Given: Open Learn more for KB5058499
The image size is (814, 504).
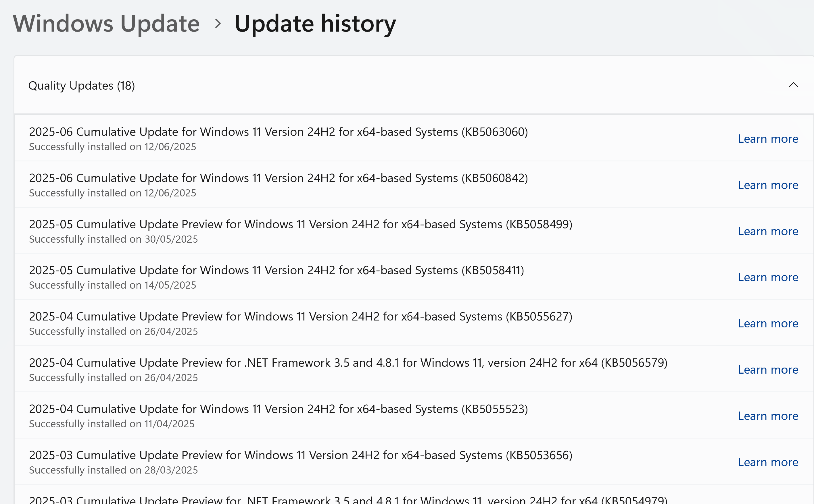Looking at the screenshot, I should 768,231.
